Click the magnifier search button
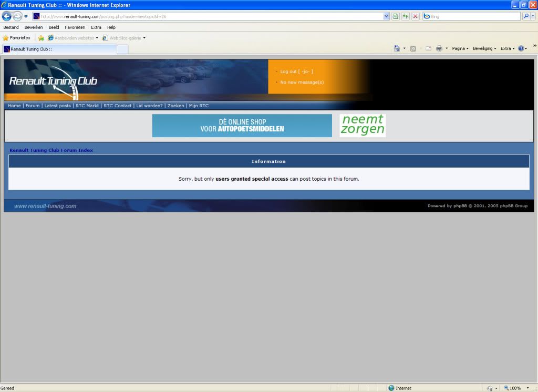Viewport: 538px width, 392px height. click(526, 16)
